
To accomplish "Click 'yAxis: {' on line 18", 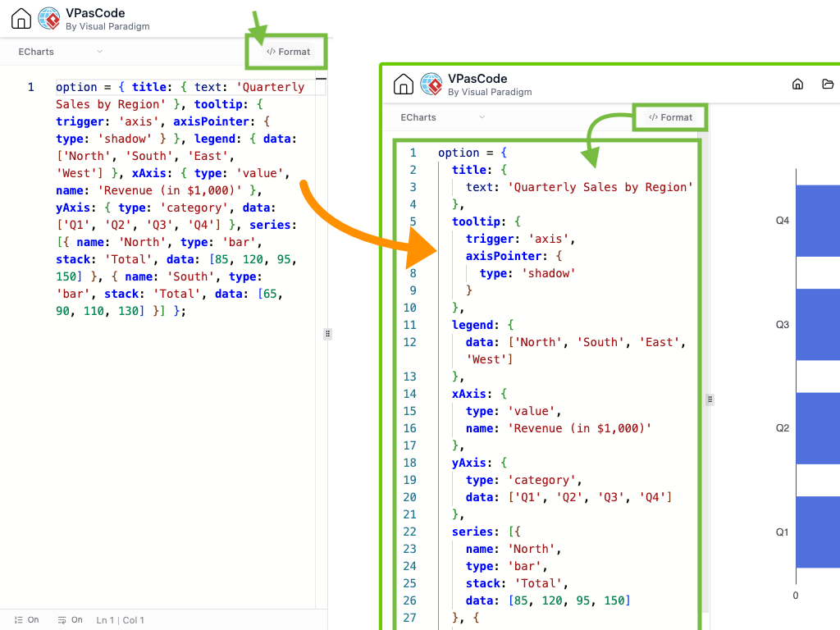I will (479, 463).
